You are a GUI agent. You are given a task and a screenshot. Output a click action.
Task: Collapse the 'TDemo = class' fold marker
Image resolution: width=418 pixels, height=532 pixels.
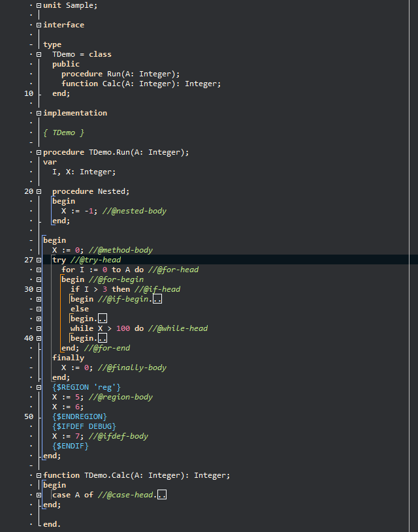point(39,54)
